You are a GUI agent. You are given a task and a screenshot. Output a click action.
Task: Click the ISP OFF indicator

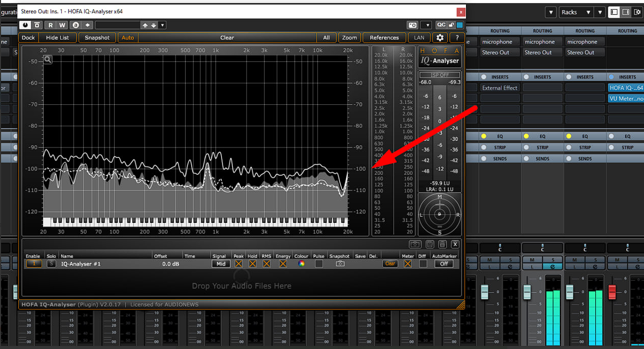click(440, 75)
